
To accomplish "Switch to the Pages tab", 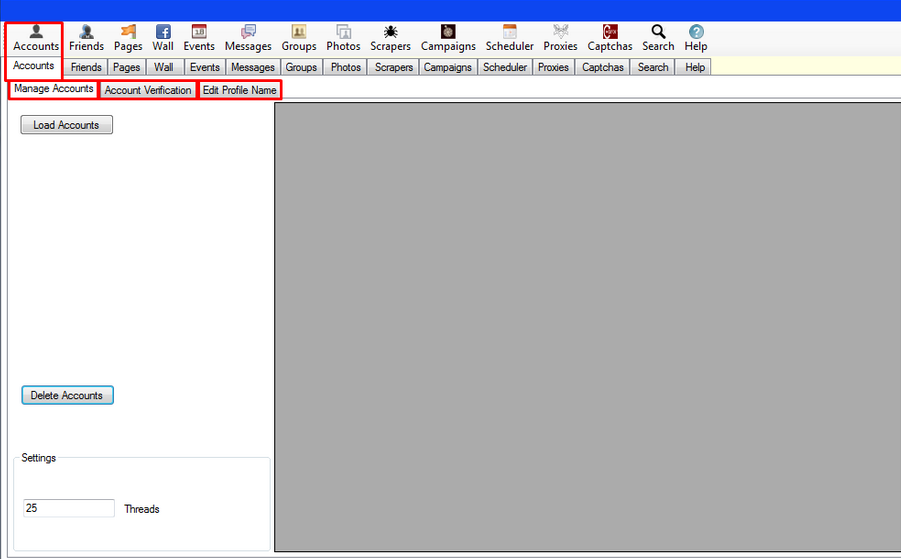I will point(126,67).
